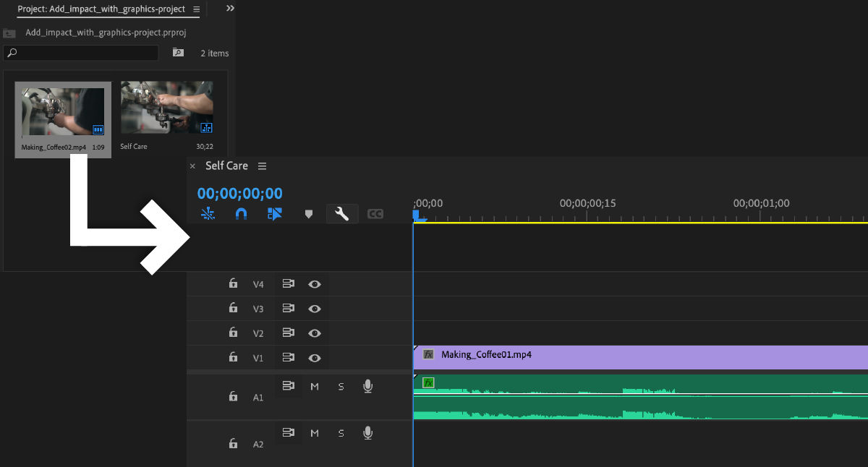Hide track output for V1 eye icon
868x467 pixels.
tap(314, 357)
